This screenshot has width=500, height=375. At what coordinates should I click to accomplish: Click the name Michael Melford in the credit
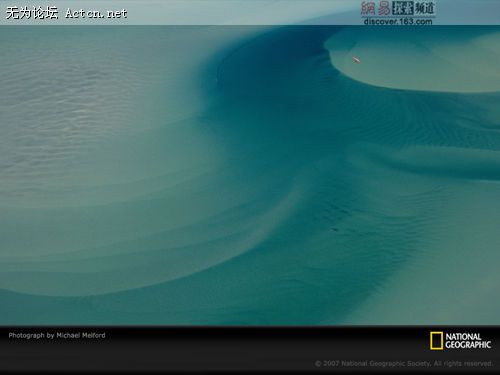pyautogui.click(x=81, y=335)
